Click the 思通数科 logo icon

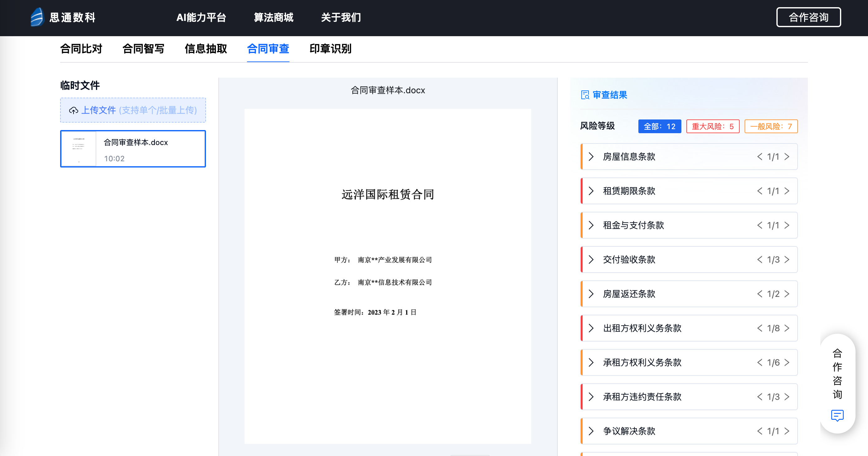[x=37, y=17]
